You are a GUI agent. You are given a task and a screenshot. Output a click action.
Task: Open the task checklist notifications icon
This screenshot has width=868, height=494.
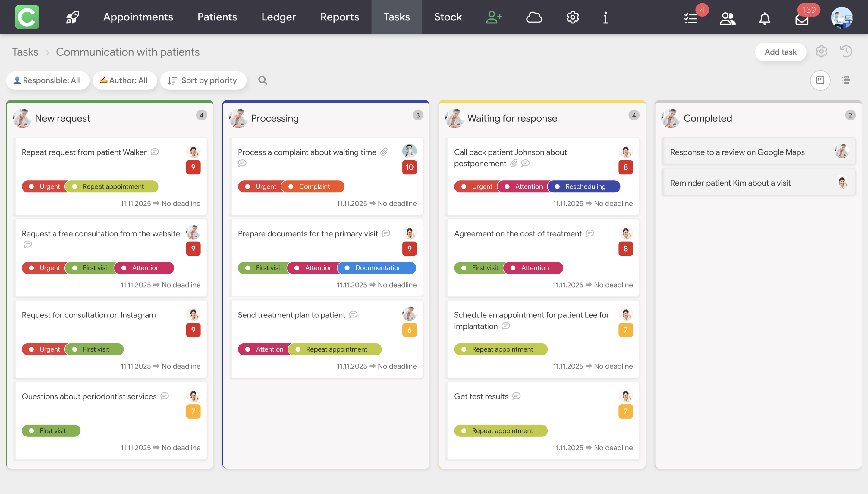[x=691, y=18]
